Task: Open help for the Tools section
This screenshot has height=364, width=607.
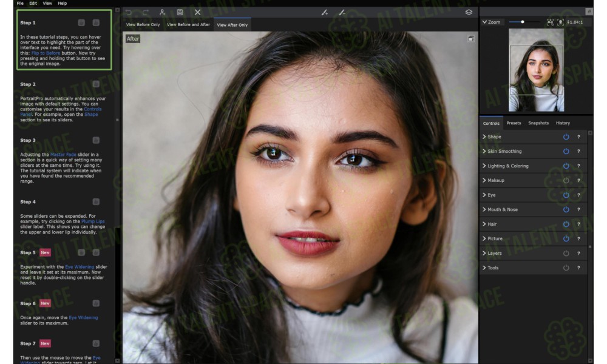Action: point(578,268)
